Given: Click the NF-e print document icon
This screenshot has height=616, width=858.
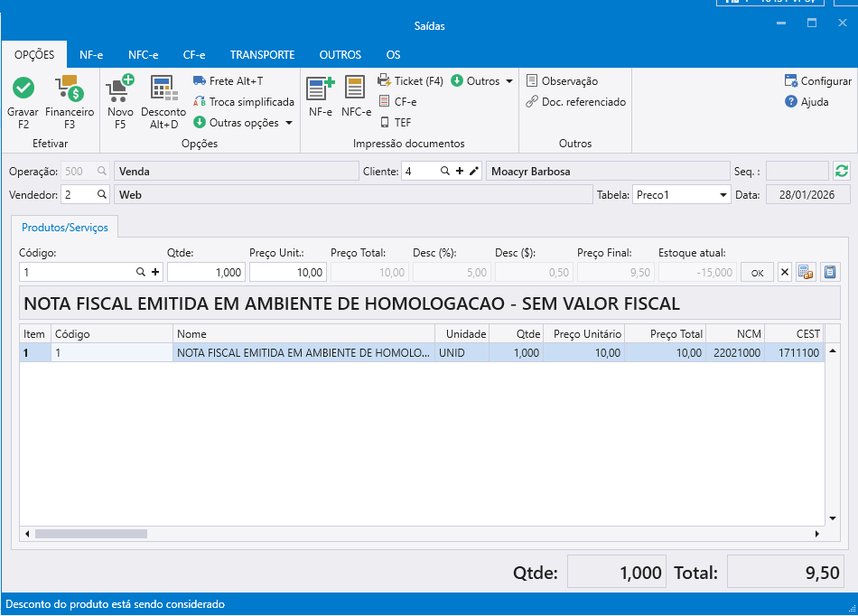Looking at the screenshot, I should tap(320, 89).
